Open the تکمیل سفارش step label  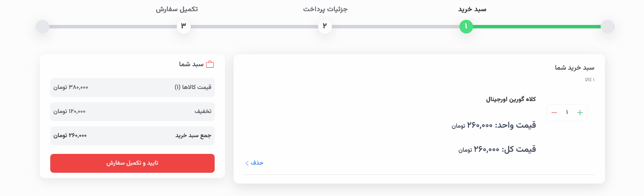coord(177,9)
